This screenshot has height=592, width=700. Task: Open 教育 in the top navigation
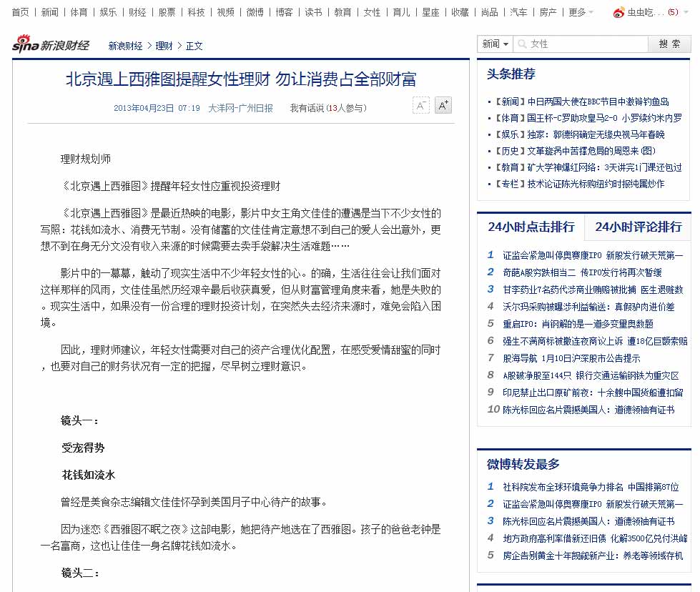click(343, 12)
